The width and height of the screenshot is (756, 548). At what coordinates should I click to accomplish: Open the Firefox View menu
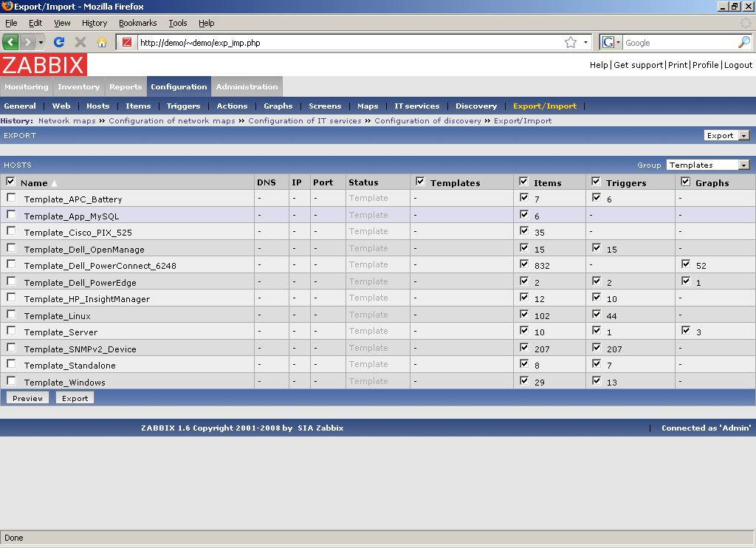(x=62, y=23)
